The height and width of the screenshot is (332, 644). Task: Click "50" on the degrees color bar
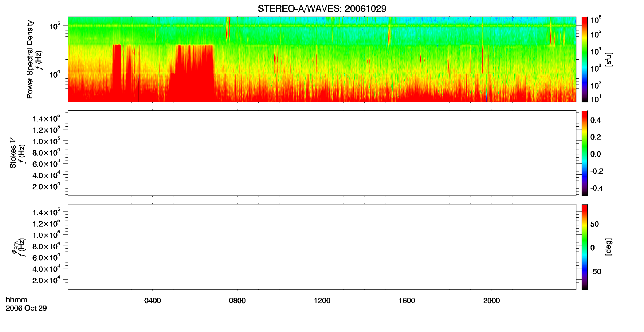pos(595,224)
